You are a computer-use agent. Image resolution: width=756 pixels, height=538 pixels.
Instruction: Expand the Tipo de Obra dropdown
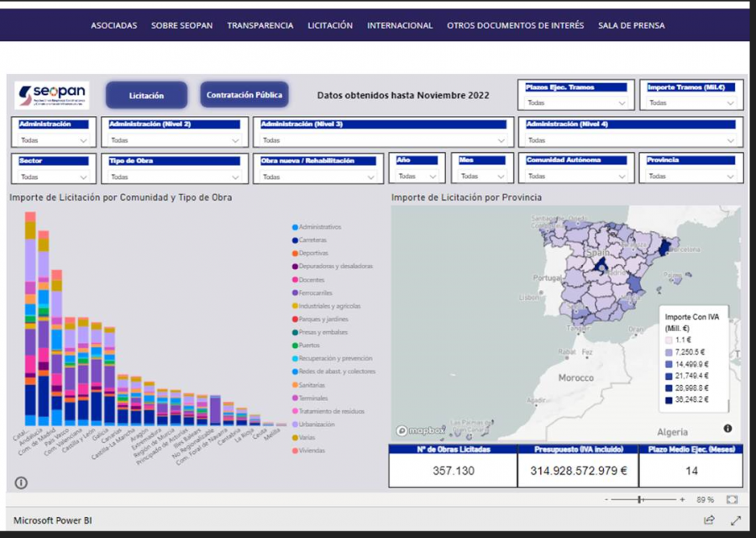click(175, 177)
